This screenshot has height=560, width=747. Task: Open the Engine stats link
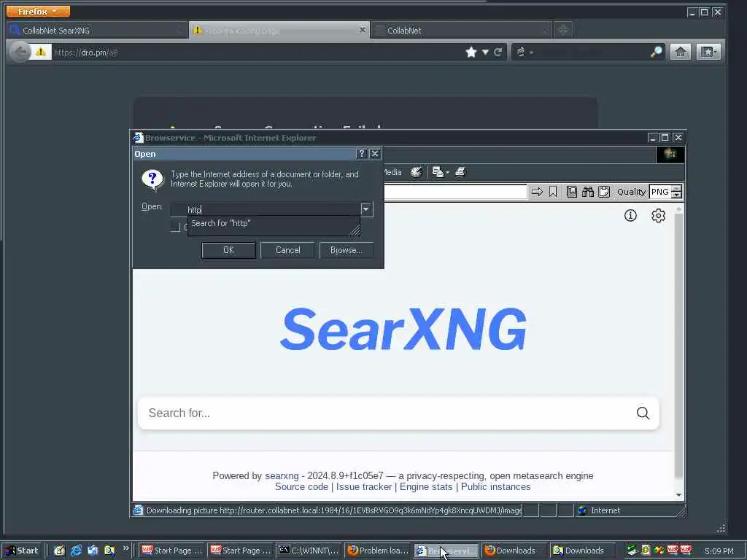pos(426,486)
